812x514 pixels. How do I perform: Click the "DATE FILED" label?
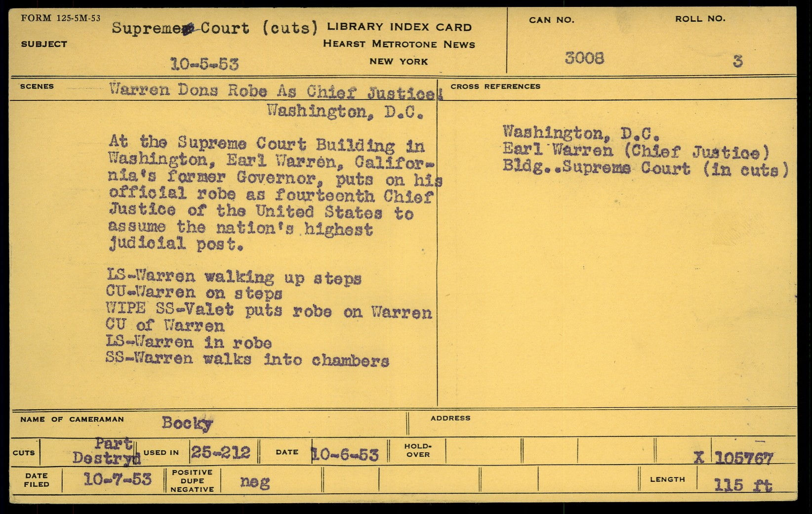click(37, 480)
